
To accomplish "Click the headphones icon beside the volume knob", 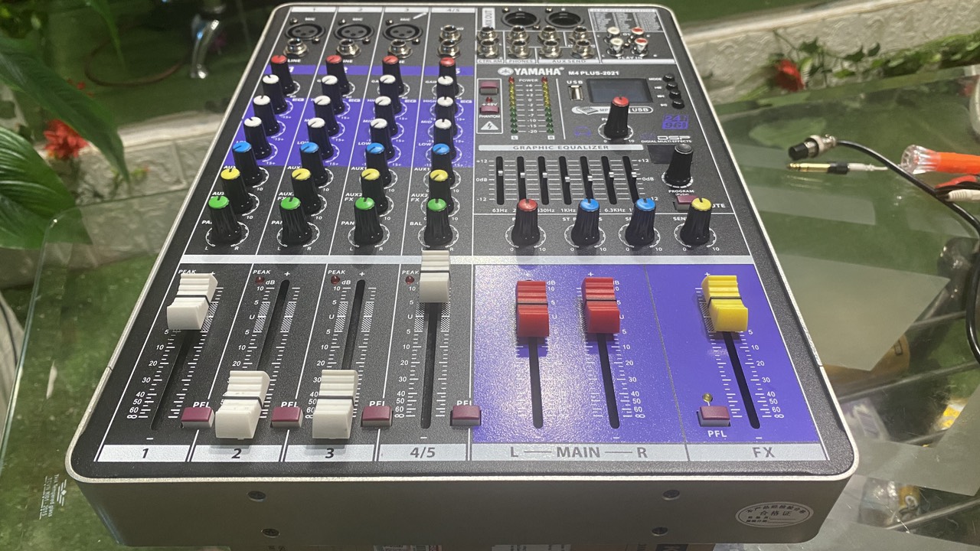I will [583, 130].
